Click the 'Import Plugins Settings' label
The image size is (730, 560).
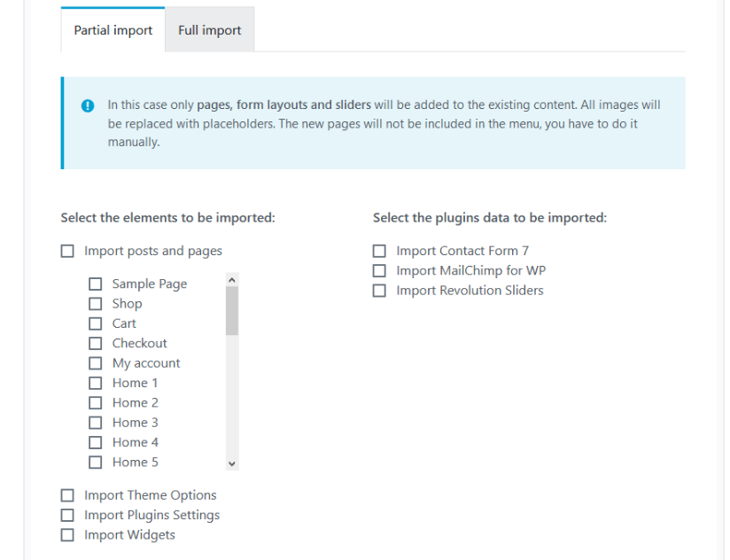click(151, 516)
